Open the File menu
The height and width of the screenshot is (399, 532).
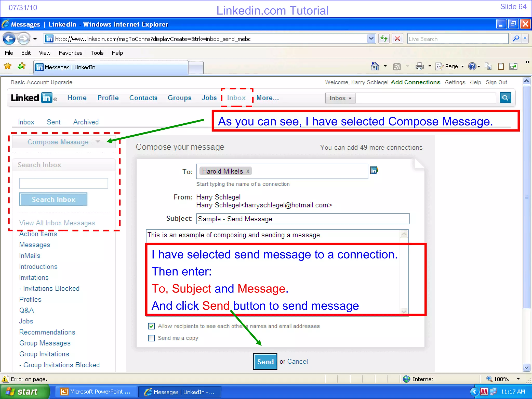click(x=9, y=53)
